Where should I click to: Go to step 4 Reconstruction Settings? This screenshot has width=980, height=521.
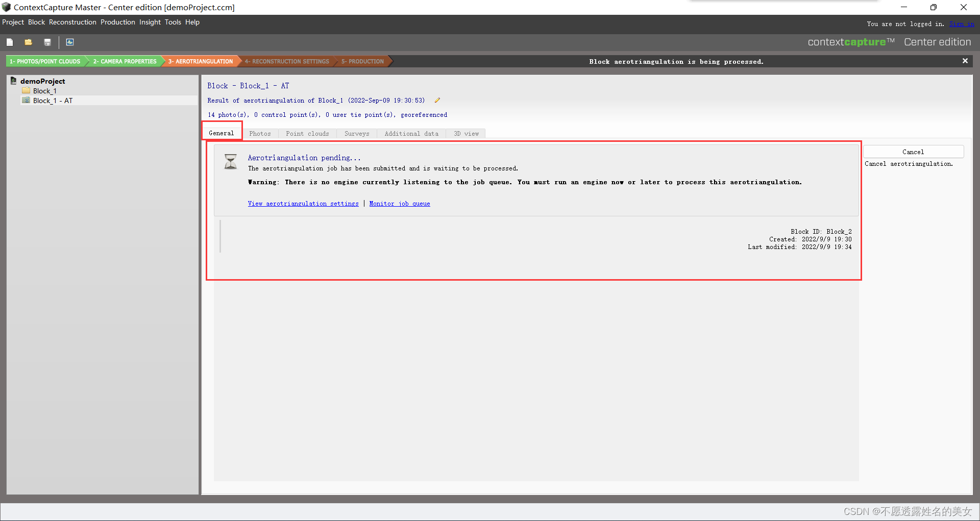(x=287, y=61)
